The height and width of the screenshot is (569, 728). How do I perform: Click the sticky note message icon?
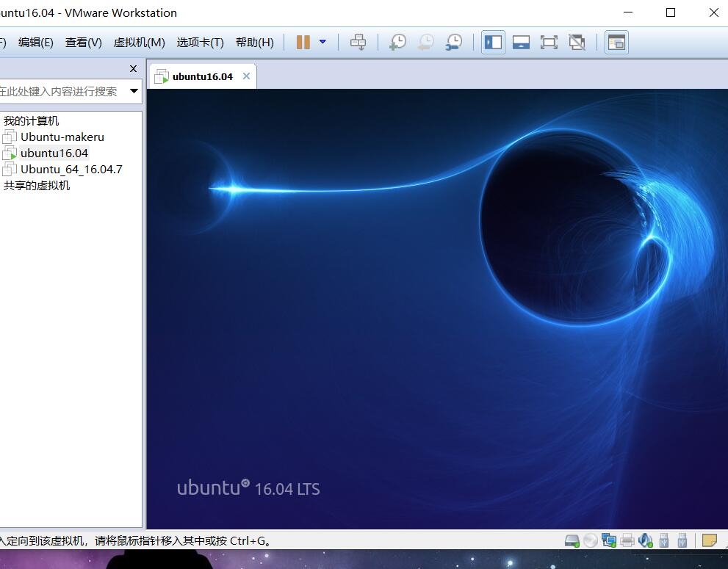(x=708, y=540)
